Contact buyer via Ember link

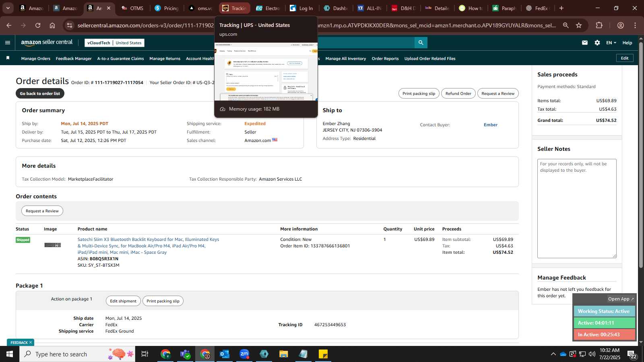(x=490, y=125)
